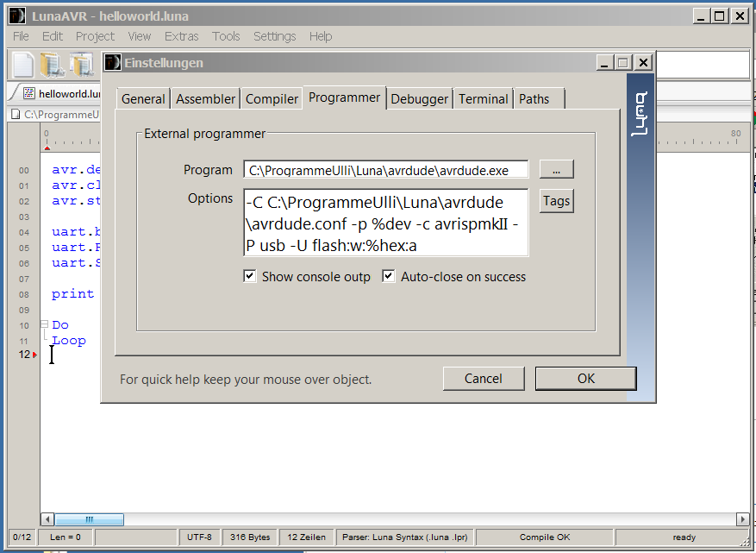Close the Einstellungen dialog
The width and height of the screenshot is (756, 553).
pos(643,63)
